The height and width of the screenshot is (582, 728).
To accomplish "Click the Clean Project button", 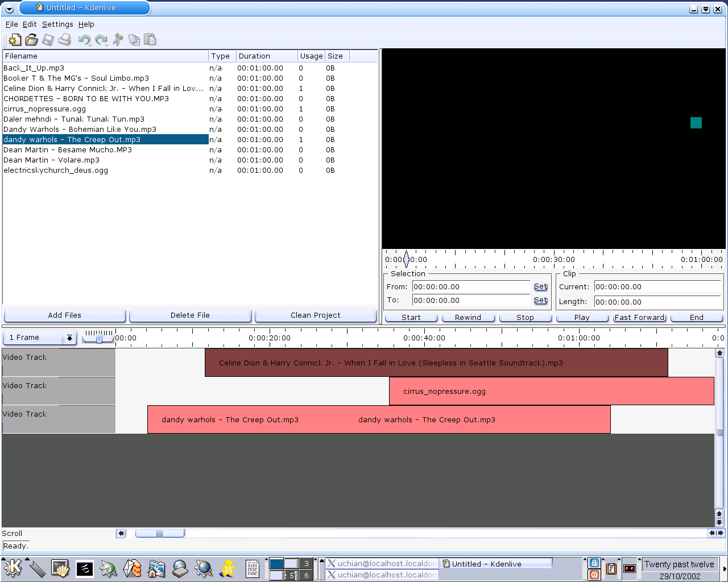I will click(x=315, y=315).
